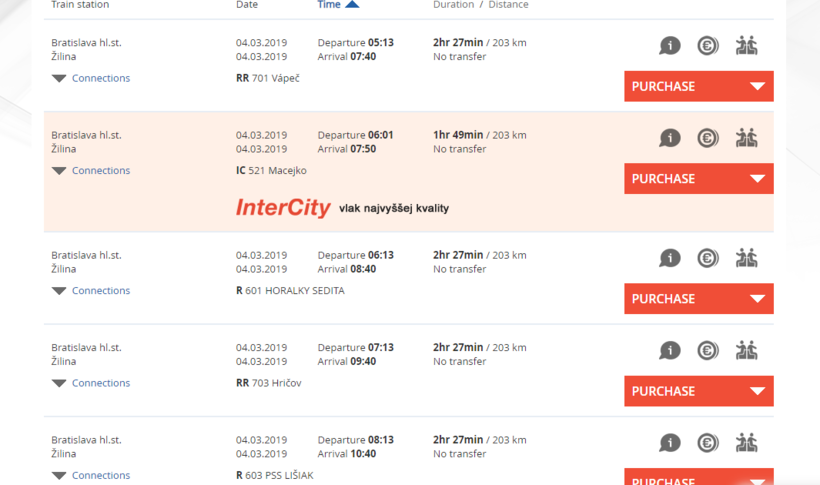
Task: Sort results by Time column header
Action: [x=330, y=5]
